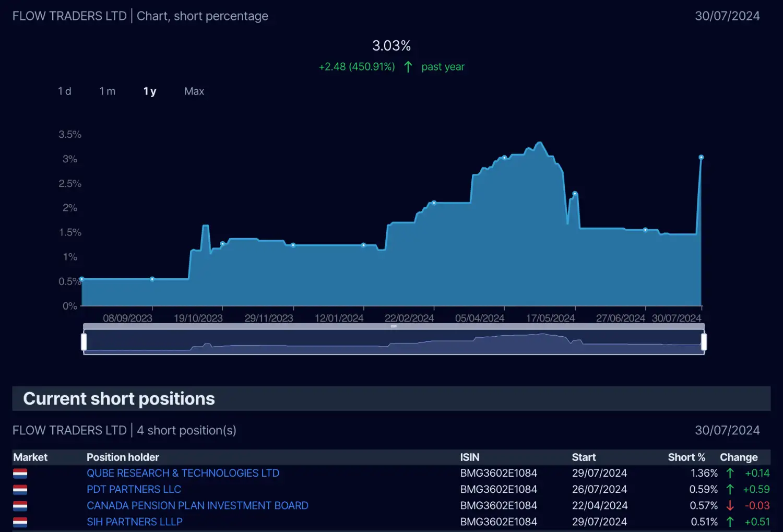783x532 pixels.
Task: Click the data point at the 08/09/2023 tick
Action: 152,279
